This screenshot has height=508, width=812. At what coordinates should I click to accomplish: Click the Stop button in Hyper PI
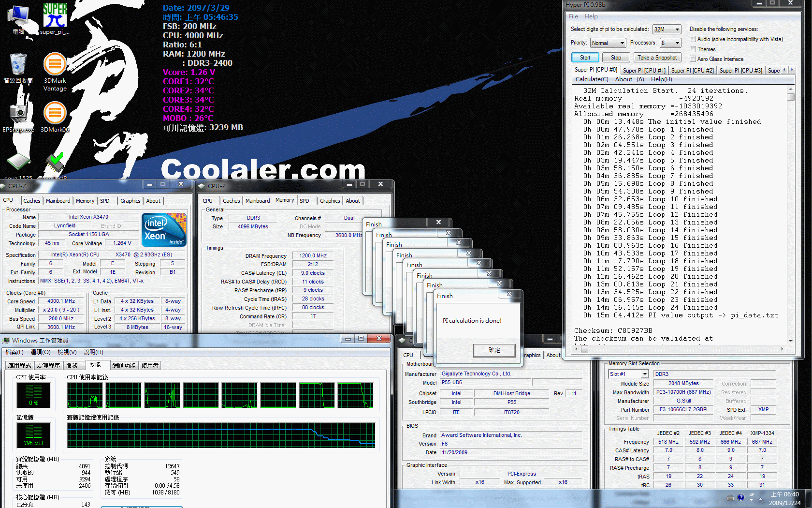(616, 58)
